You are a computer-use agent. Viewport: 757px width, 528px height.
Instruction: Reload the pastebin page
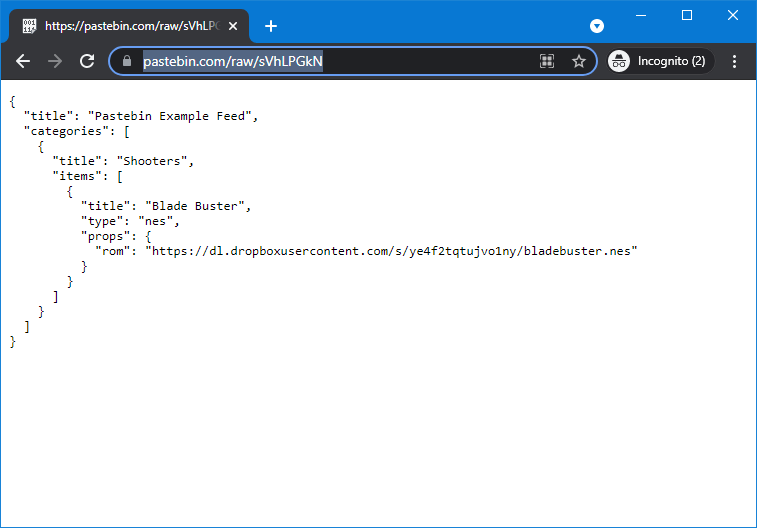[87, 61]
